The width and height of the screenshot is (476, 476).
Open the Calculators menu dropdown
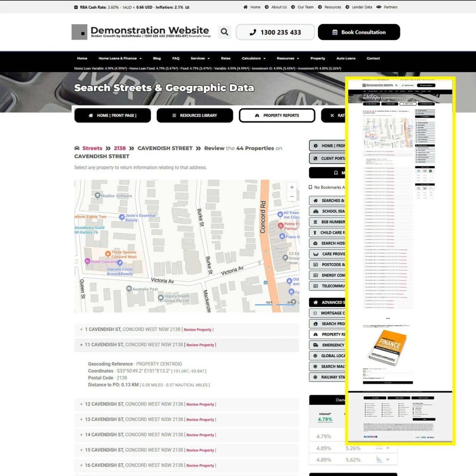coord(254,58)
